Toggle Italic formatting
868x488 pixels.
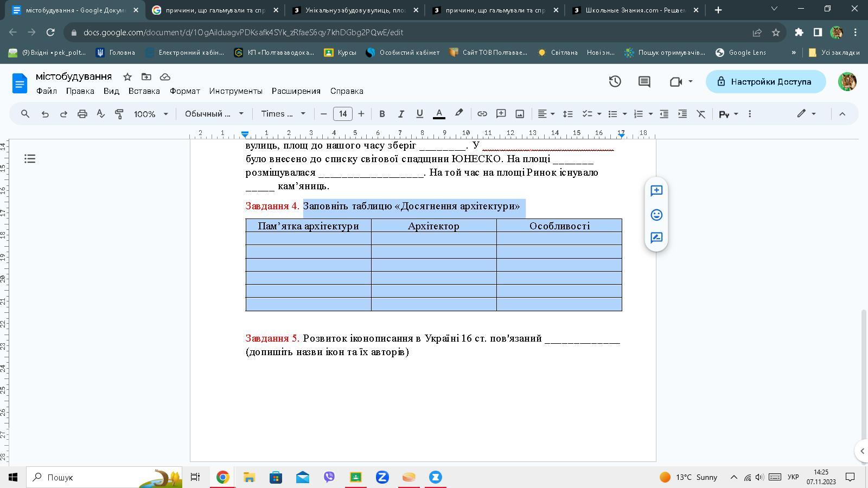(401, 114)
